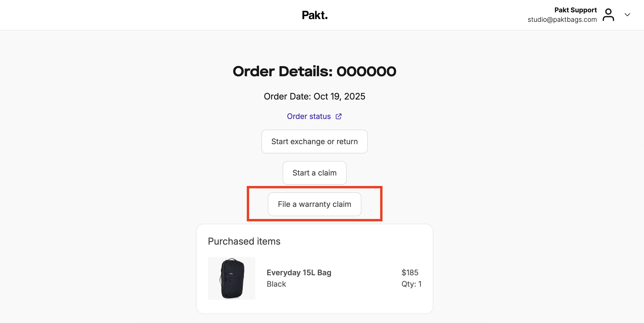This screenshot has width=644, height=323.
Task: Click the Order Details: 000000 heading
Action: click(x=314, y=71)
